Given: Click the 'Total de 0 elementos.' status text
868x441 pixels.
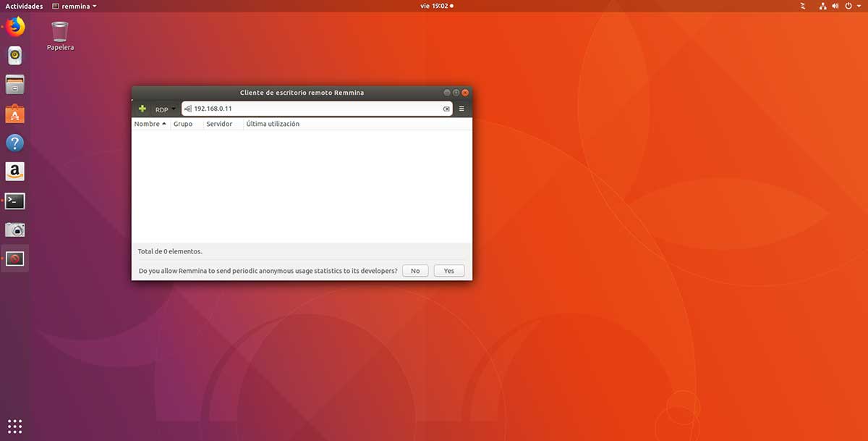Looking at the screenshot, I should [170, 252].
